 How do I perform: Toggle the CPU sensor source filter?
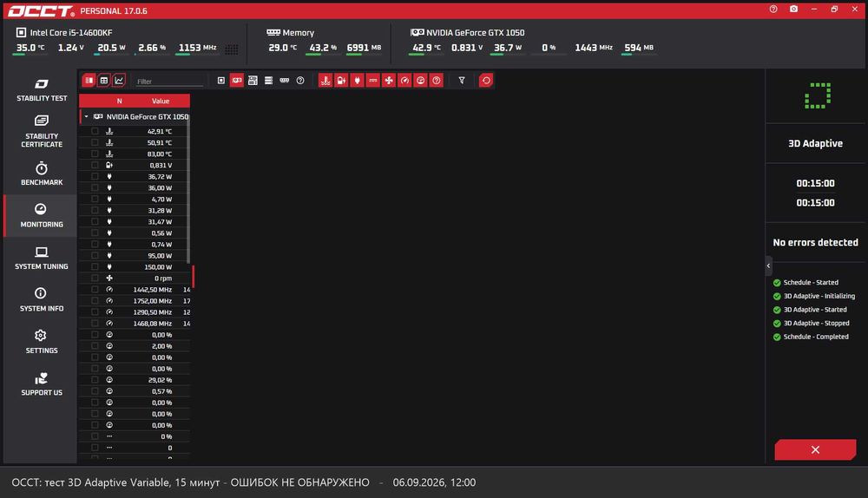[x=220, y=81]
